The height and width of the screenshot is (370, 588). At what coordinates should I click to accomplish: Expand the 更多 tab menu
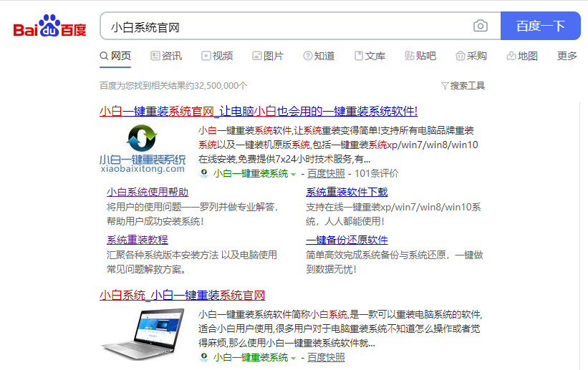click(567, 56)
